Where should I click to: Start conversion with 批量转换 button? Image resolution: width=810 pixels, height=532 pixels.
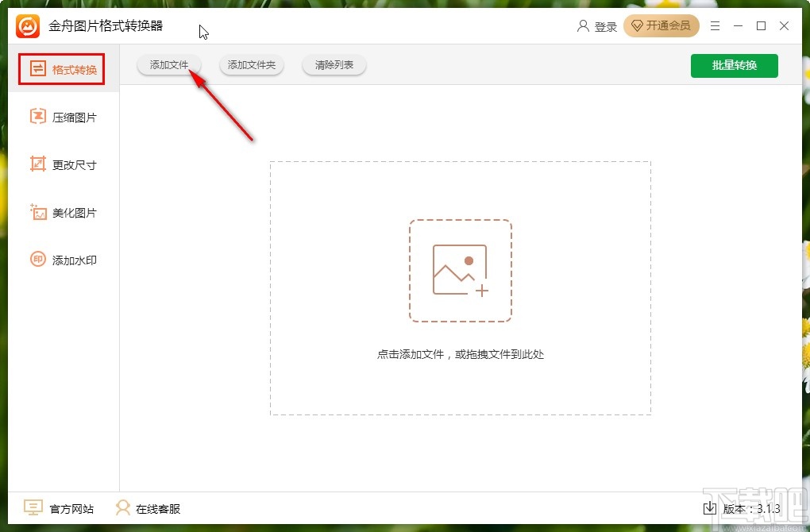(x=735, y=66)
